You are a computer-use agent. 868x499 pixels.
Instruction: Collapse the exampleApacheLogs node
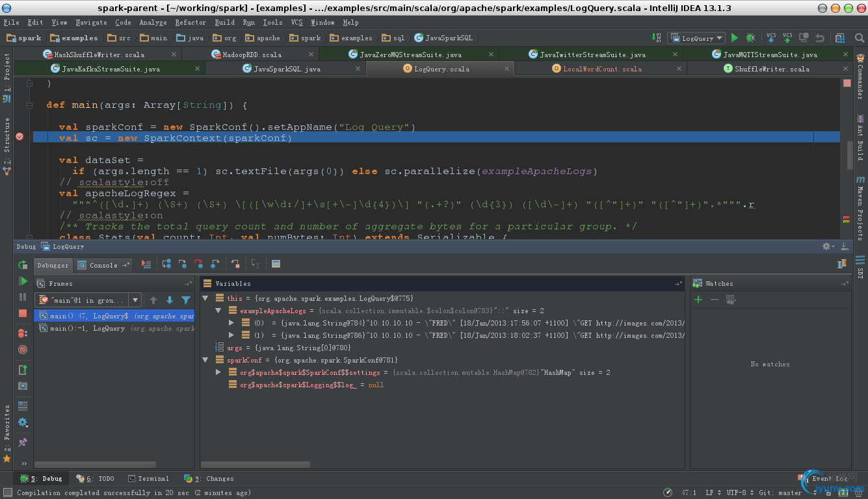[218, 311]
